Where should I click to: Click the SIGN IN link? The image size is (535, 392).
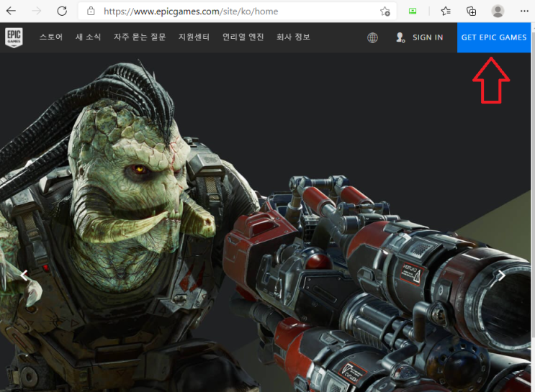coord(428,37)
